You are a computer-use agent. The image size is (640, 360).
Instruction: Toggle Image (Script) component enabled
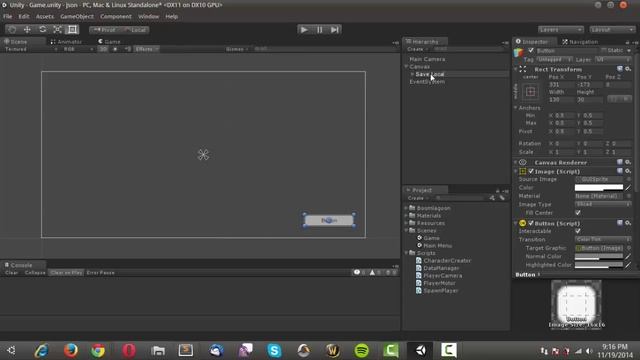(531, 171)
